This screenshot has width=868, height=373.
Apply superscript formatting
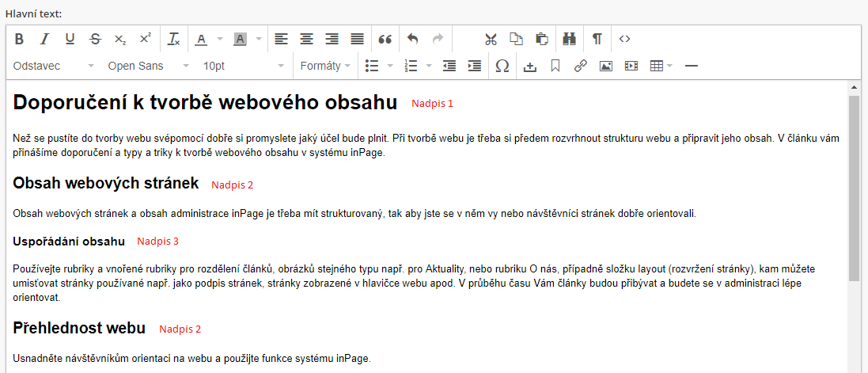click(145, 39)
